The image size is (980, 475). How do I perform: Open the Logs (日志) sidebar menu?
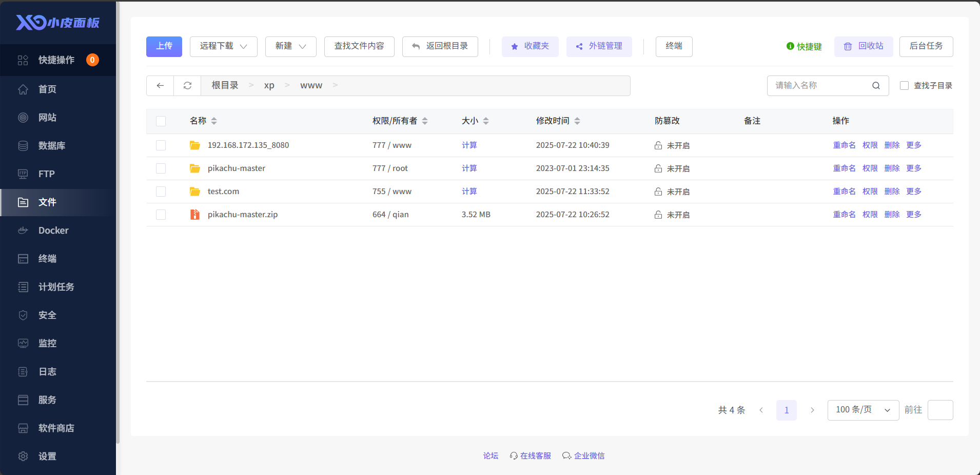click(x=58, y=372)
